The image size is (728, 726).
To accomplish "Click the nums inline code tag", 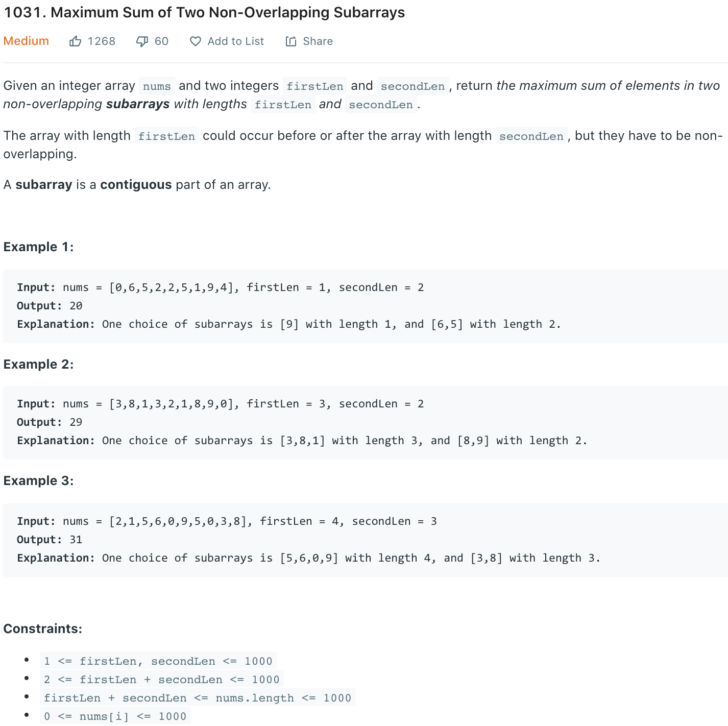I will [157, 86].
